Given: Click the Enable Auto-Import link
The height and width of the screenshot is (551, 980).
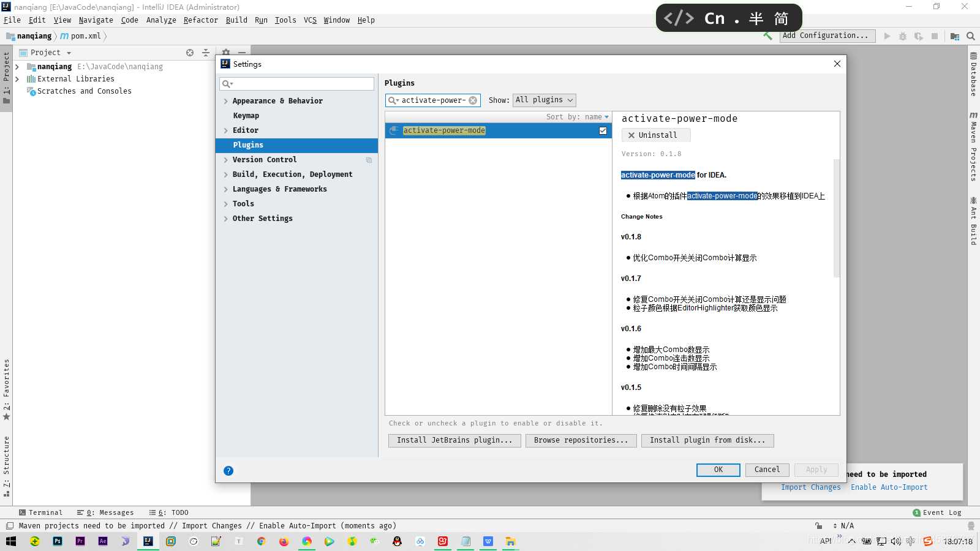Looking at the screenshot, I should click(x=889, y=488).
